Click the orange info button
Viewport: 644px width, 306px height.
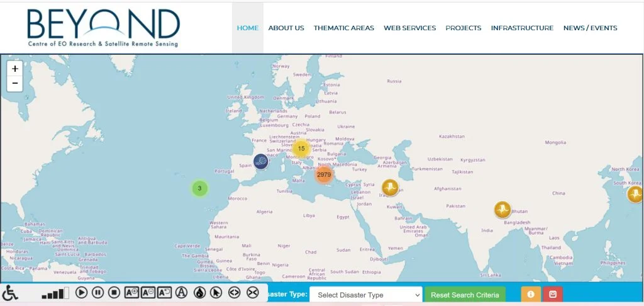click(x=531, y=294)
